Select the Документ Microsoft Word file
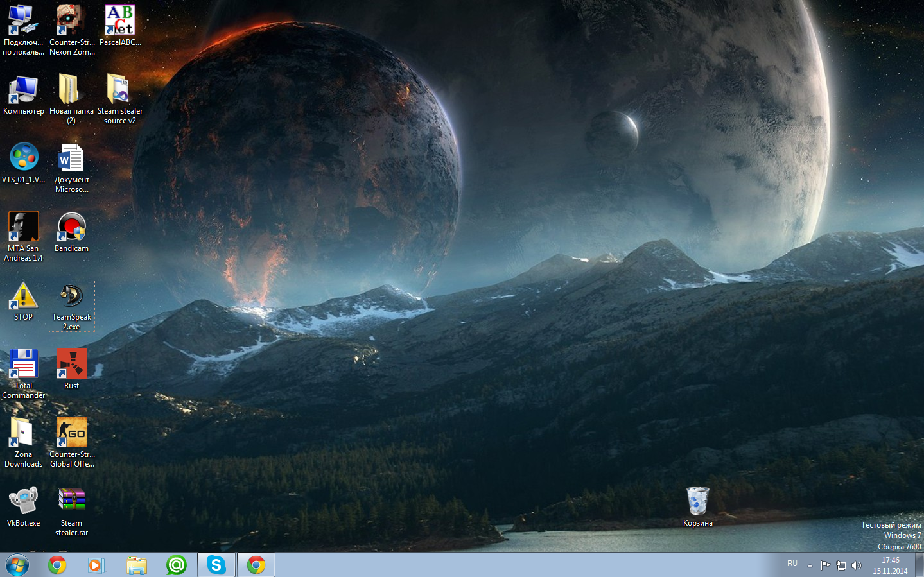 pyautogui.click(x=71, y=168)
